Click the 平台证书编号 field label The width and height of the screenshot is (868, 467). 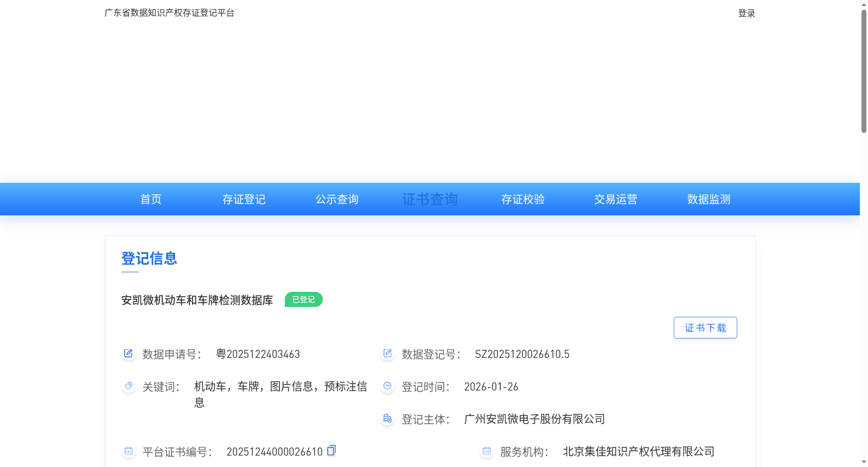177,452
